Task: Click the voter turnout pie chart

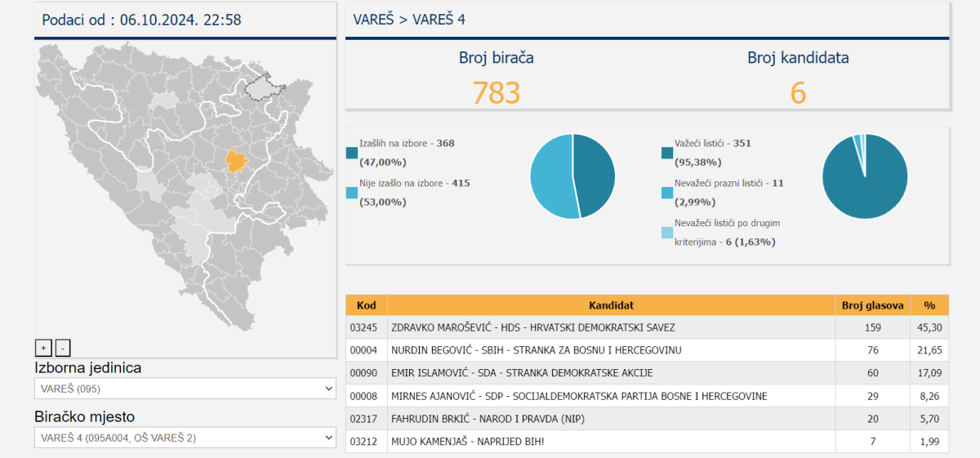Action: click(x=572, y=176)
